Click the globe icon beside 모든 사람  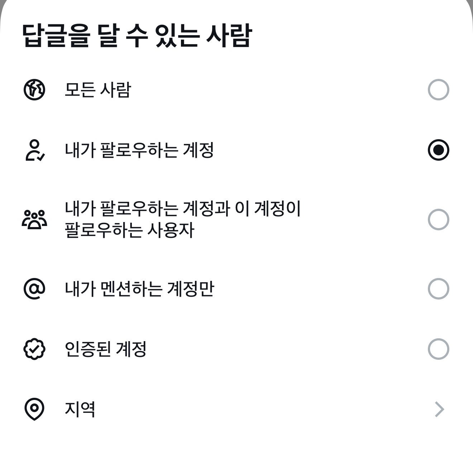[x=34, y=90]
